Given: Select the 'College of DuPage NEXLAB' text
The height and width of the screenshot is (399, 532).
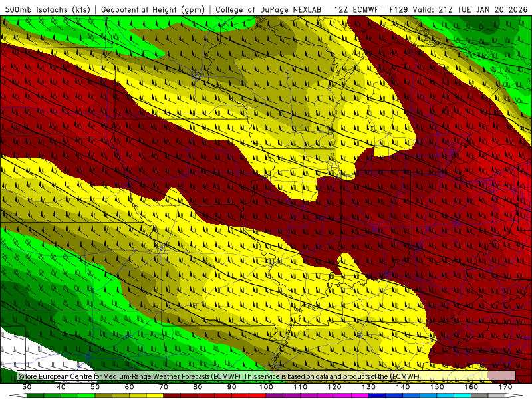Looking at the screenshot, I should [269, 9].
